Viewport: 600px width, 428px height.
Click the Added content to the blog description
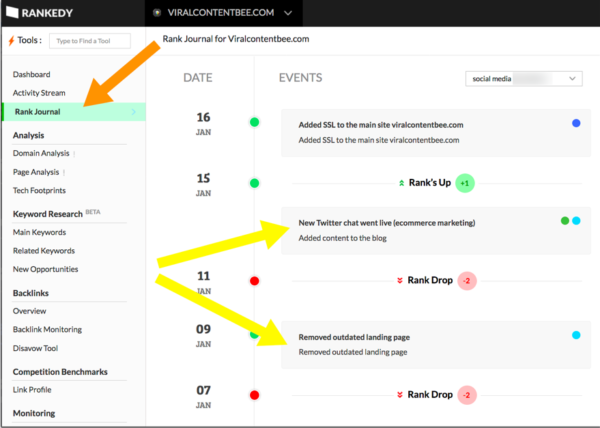pos(342,238)
